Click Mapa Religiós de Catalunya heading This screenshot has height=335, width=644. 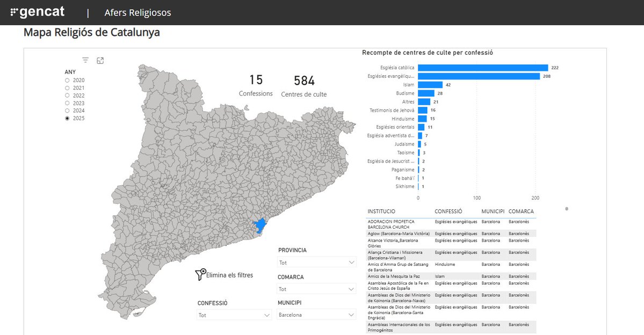(x=92, y=32)
